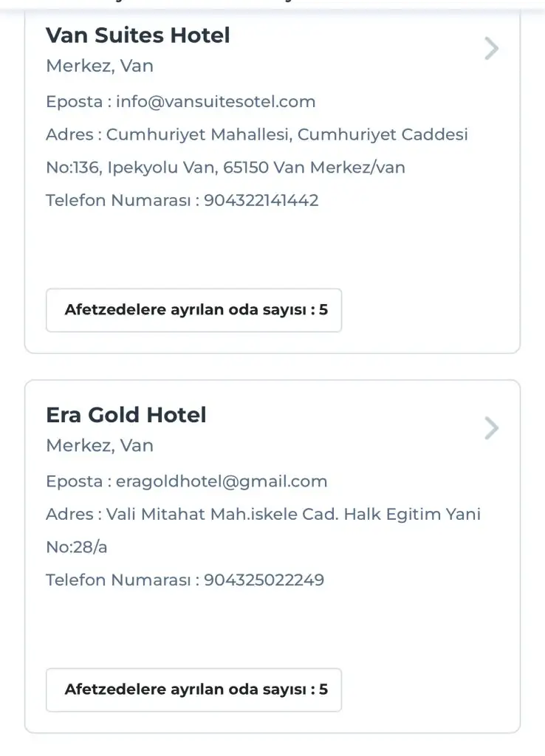The height and width of the screenshot is (756, 545).
Task: Click Era Gold room count button
Action: 194,690
